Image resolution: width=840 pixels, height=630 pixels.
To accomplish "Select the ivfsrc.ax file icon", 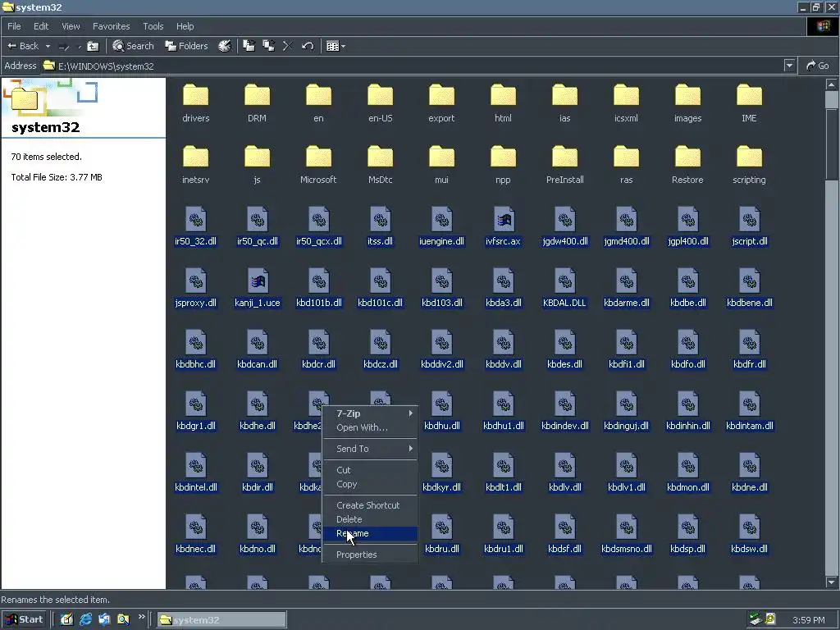I will click(503, 219).
